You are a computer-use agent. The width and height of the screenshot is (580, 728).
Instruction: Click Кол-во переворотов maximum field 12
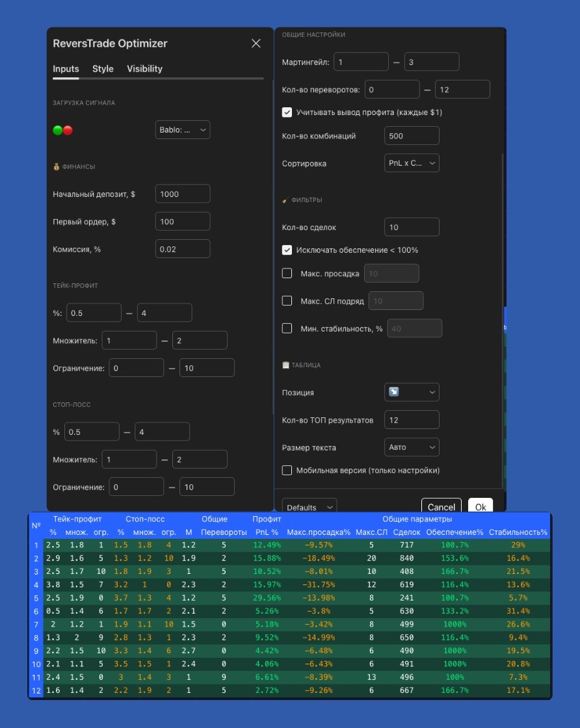pyautogui.click(x=462, y=90)
